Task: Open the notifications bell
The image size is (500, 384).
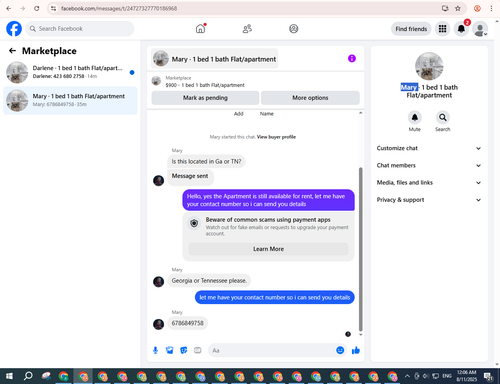Action: (461, 29)
